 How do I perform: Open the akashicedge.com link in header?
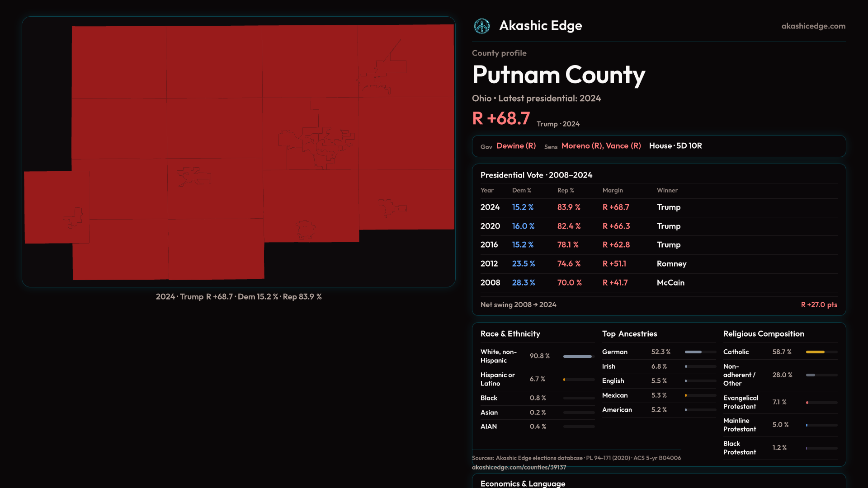pyautogui.click(x=813, y=26)
